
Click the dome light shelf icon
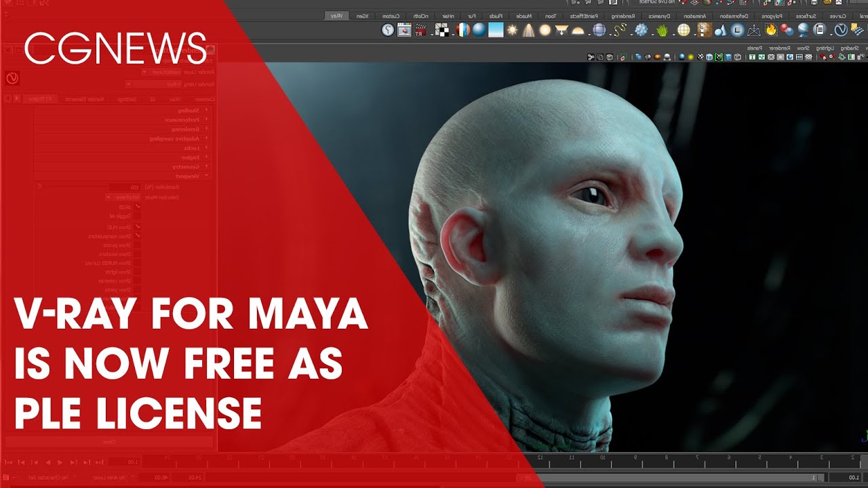578,30
